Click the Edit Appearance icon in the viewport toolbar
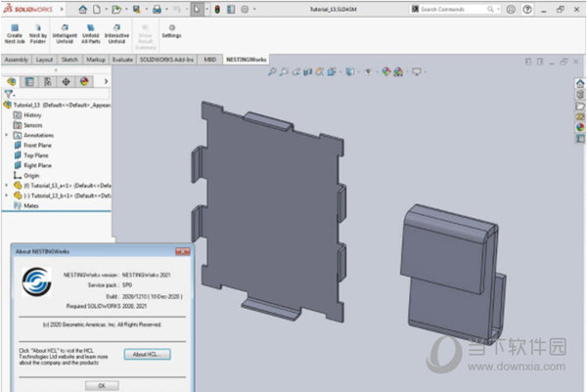This screenshot has width=587, height=392. (386, 71)
